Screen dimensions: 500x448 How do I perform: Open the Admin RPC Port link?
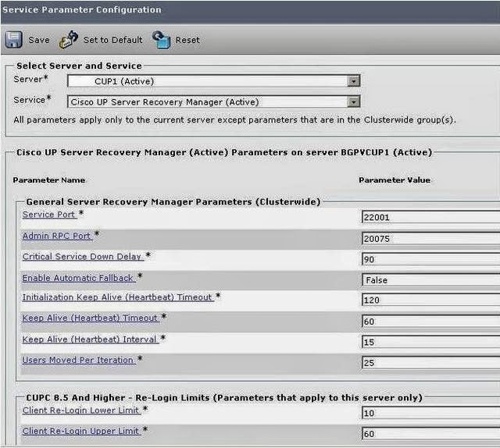pyautogui.click(x=57, y=236)
